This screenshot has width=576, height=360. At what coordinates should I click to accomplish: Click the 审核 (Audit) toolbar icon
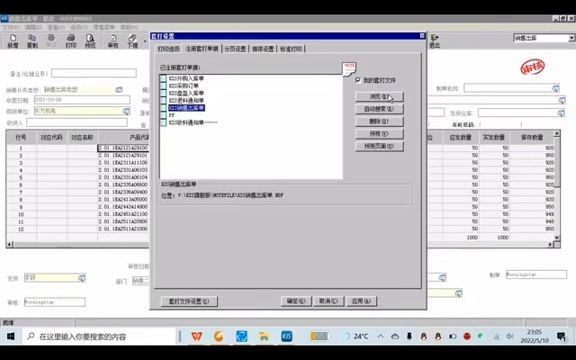(113, 41)
